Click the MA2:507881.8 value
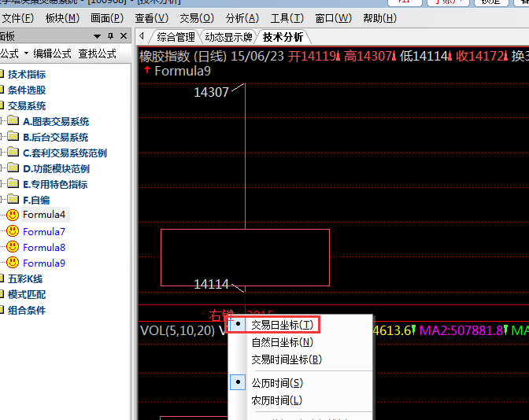The height and width of the screenshot is (420, 529). 461,330
